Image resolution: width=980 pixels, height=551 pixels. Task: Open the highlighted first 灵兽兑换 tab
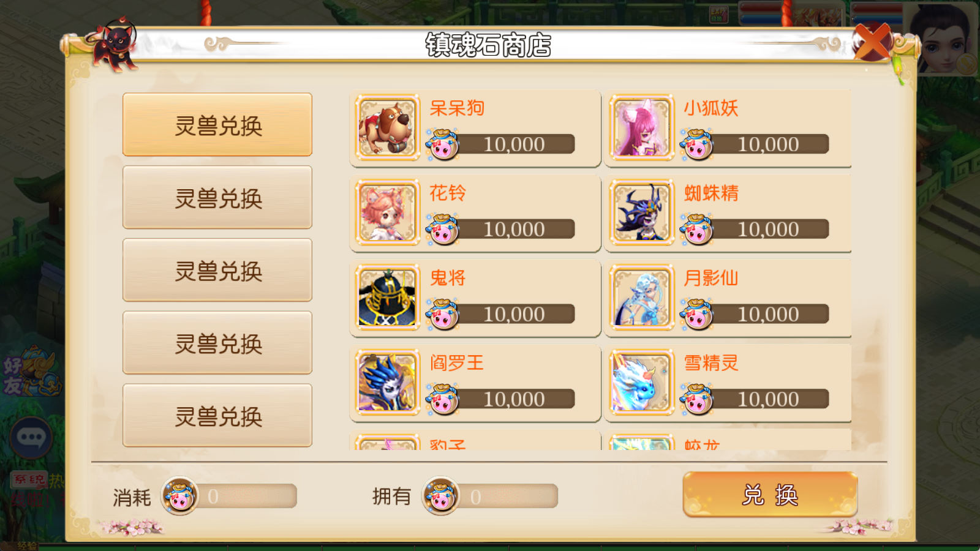(x=217, y=125)
